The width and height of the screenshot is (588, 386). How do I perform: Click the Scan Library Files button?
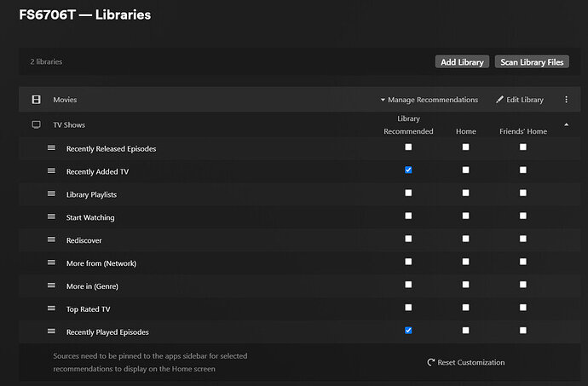pos(532,62)
